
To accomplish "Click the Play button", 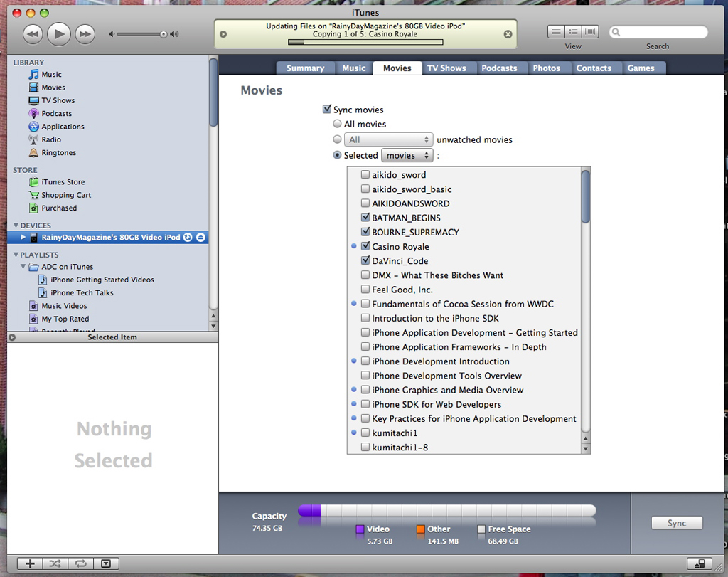I will pyautogui.click(x=59, y=34).
